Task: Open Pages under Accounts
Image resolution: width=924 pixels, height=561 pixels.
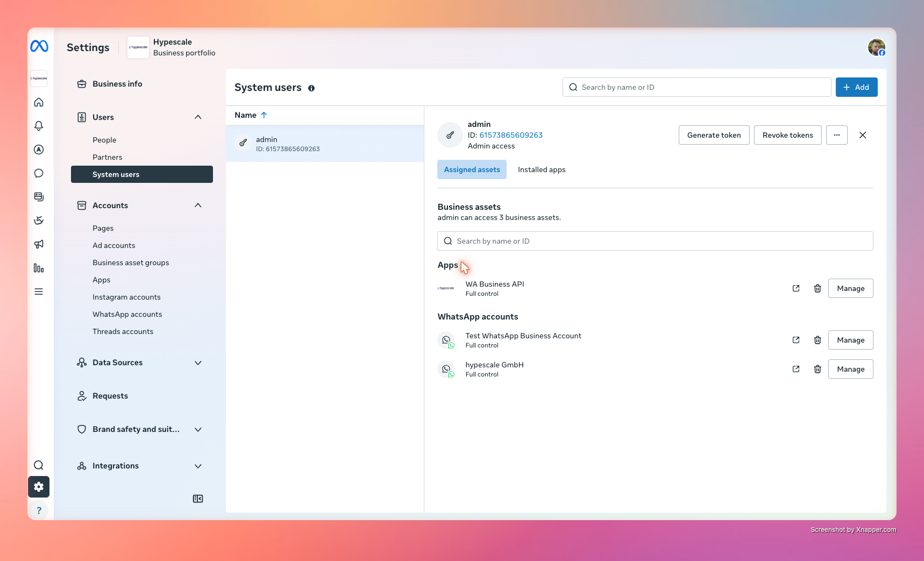Action: click(103, 228)
